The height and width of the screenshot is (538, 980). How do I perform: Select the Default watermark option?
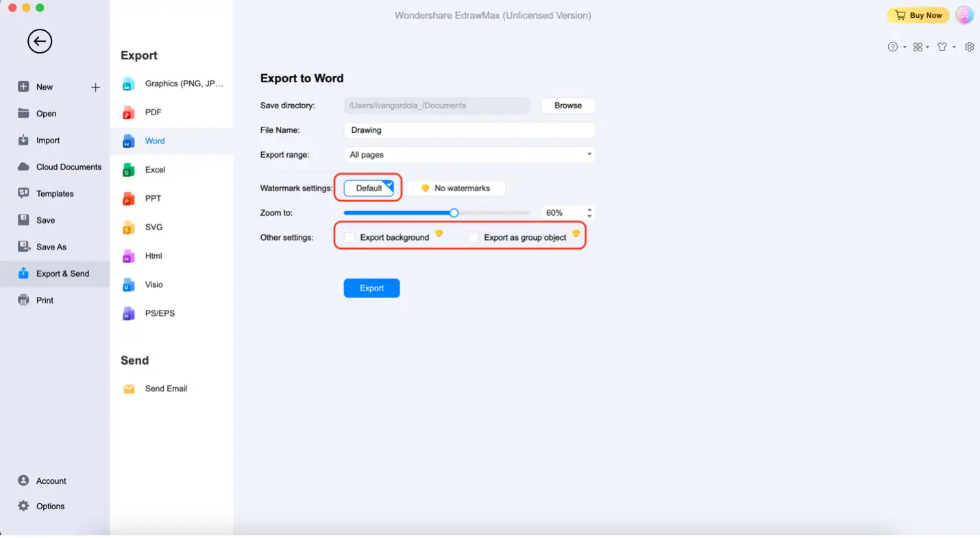369,188
